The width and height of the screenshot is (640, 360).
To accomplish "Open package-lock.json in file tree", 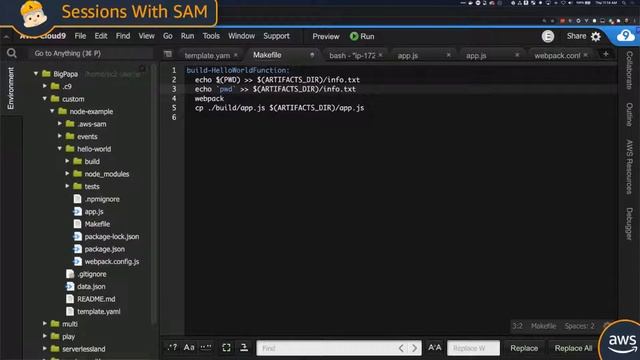I will point(111,236).
